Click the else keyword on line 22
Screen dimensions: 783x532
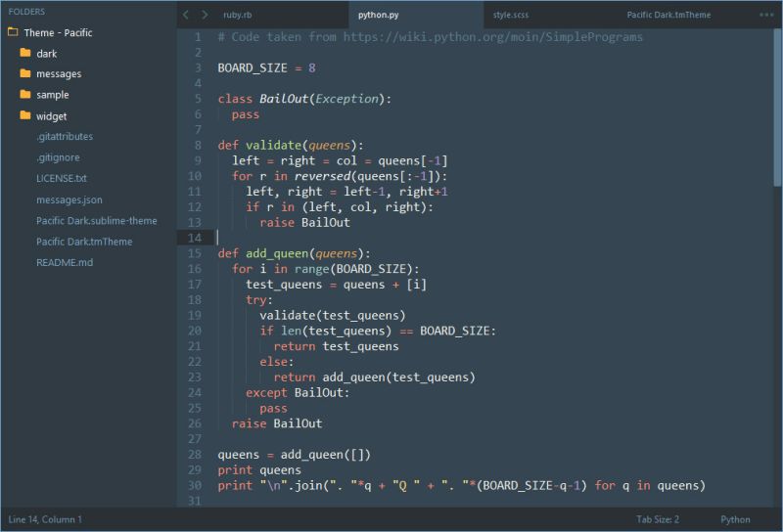tap(273, 362)
